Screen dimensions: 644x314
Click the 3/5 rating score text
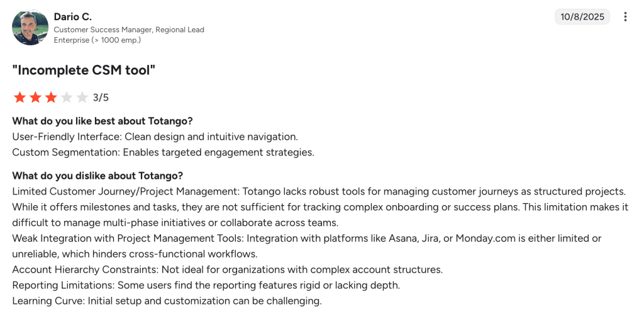[x=101, y=98]
